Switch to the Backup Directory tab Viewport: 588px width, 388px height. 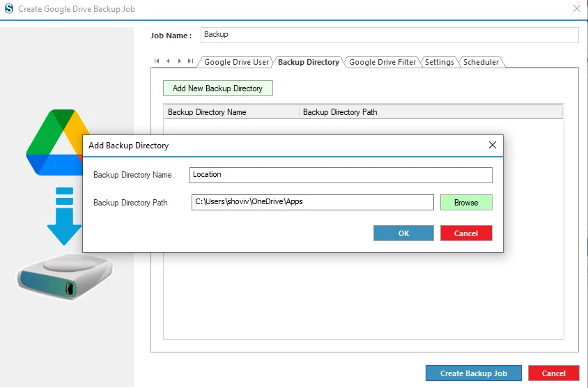[x=309, y=62]
